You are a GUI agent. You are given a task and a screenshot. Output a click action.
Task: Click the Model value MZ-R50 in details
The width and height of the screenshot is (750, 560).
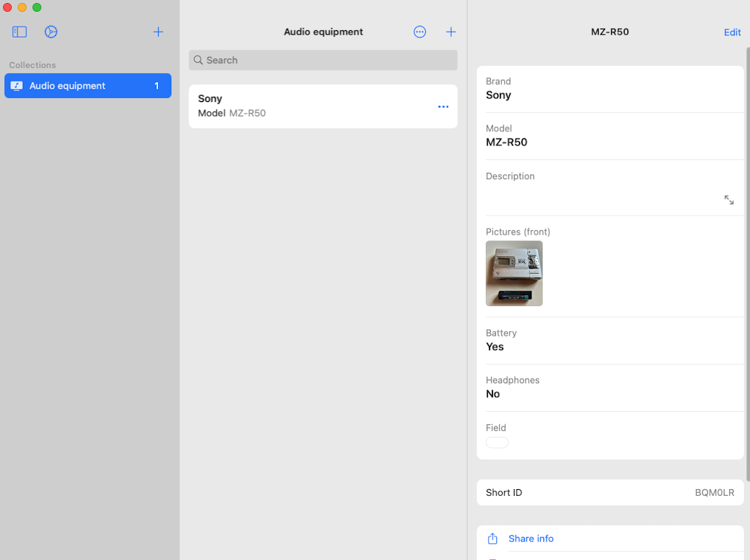click(506, 142)
